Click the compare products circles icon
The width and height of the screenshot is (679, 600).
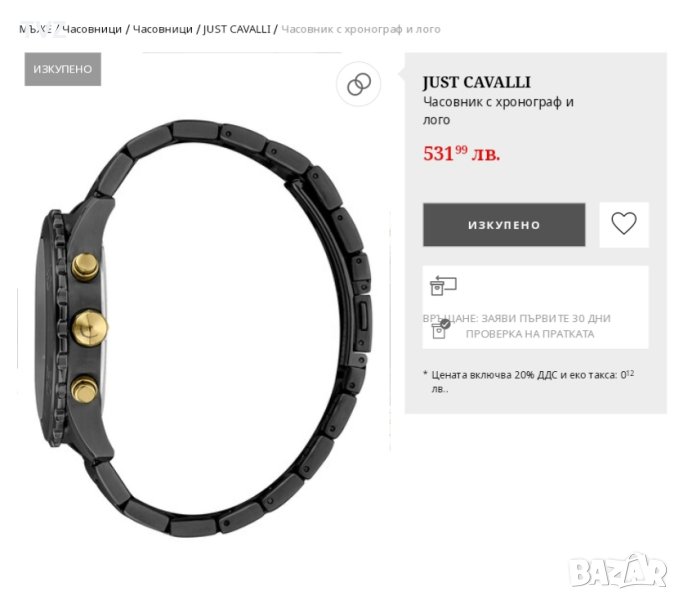(359, 84)
